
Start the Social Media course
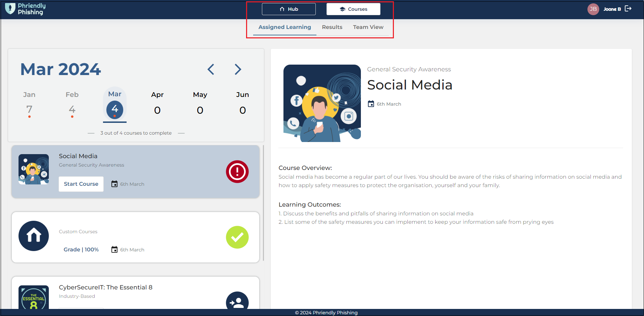81,184
